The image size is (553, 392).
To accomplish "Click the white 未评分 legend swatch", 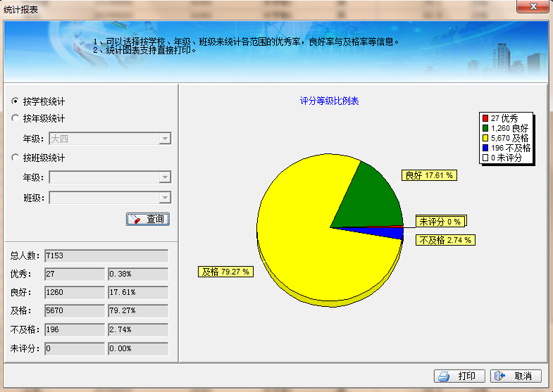I will [x=485, y=158].
